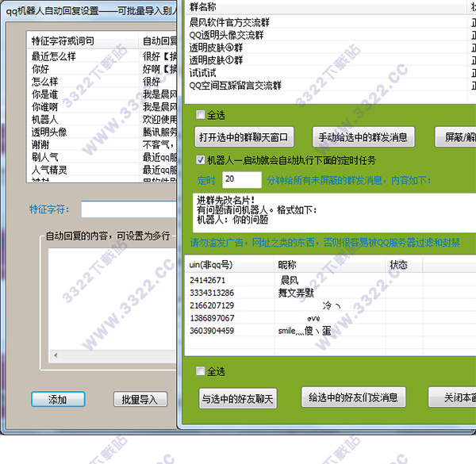Toggle the 机器人一启动就会自动执行 scheduled task checkbox
476x464 pixels.
coord(200,160)
